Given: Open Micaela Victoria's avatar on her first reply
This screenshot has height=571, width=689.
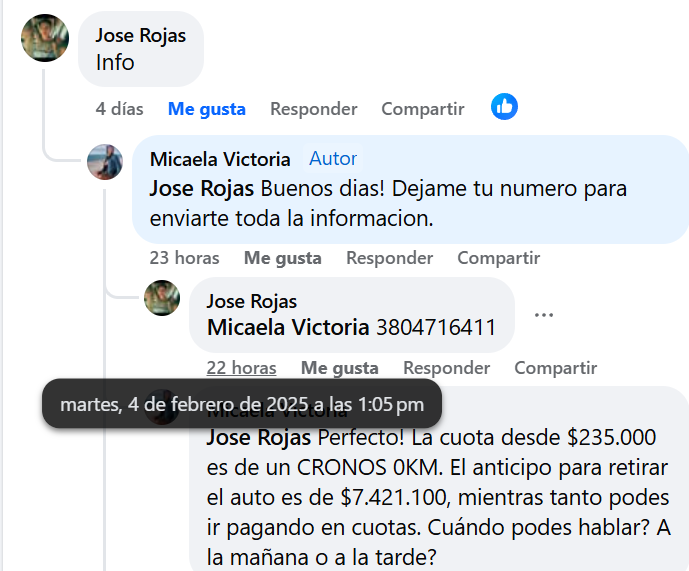Looking at the screenshot, I should [105, 162].
